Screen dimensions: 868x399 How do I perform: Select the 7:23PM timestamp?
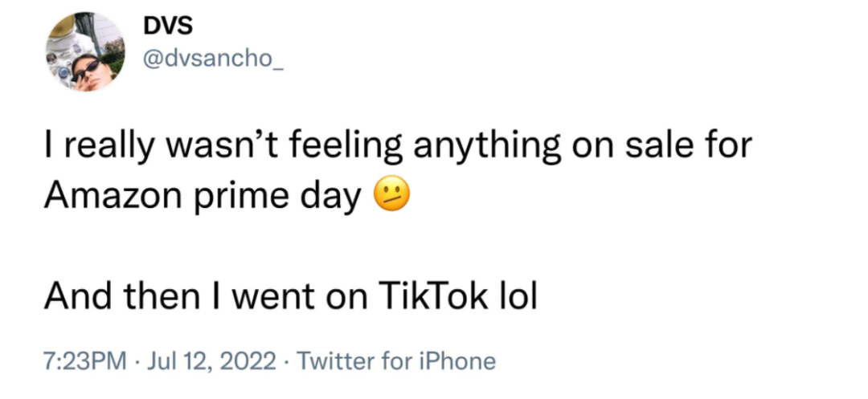click(85, 361)
